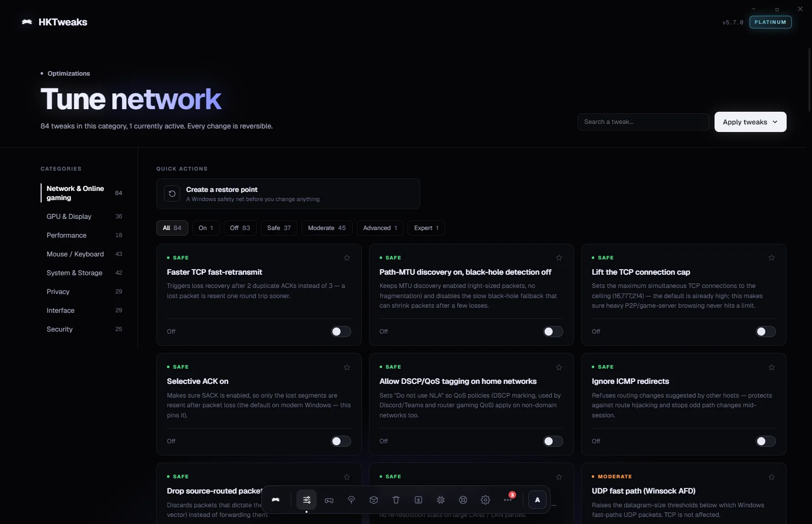Show only Safe 37 tweaks
This screenshot has width=812, height=524.
(279, 228)
